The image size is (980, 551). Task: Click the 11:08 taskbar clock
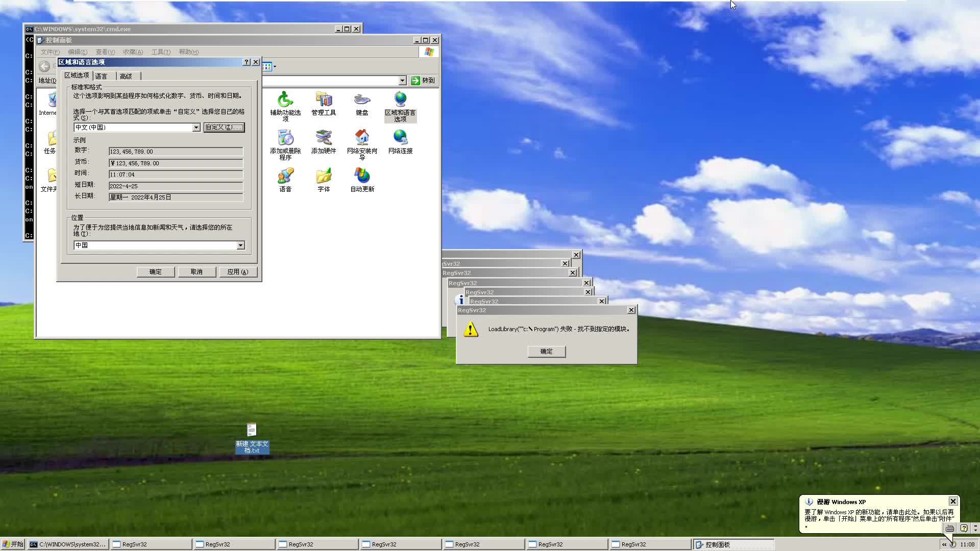tap(967, 544)
